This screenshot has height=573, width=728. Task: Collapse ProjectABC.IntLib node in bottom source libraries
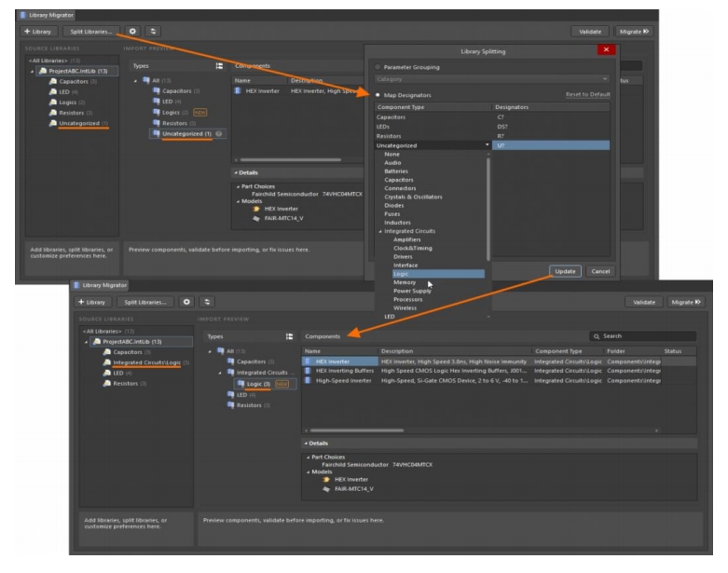86,342
